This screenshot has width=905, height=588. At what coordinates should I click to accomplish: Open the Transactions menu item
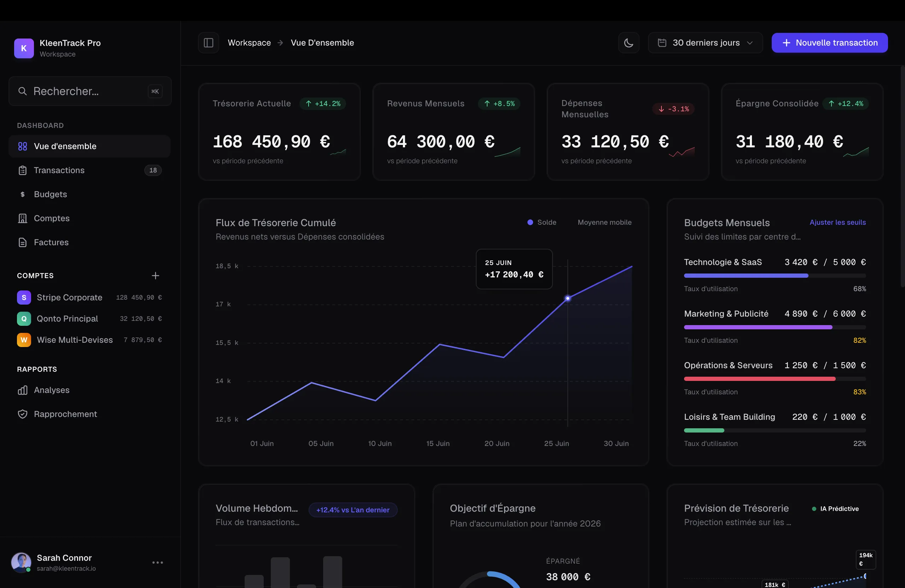[89, 170]
